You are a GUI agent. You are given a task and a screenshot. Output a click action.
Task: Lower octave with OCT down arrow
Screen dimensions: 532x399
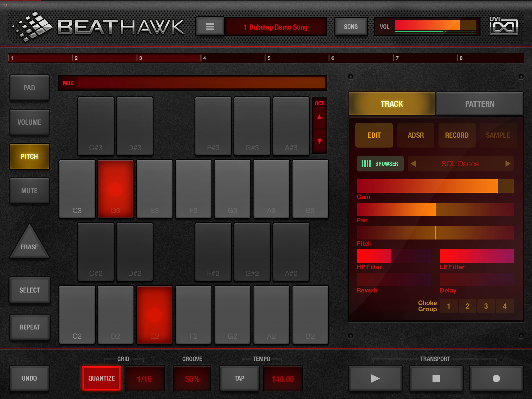[x=319, y=141]
